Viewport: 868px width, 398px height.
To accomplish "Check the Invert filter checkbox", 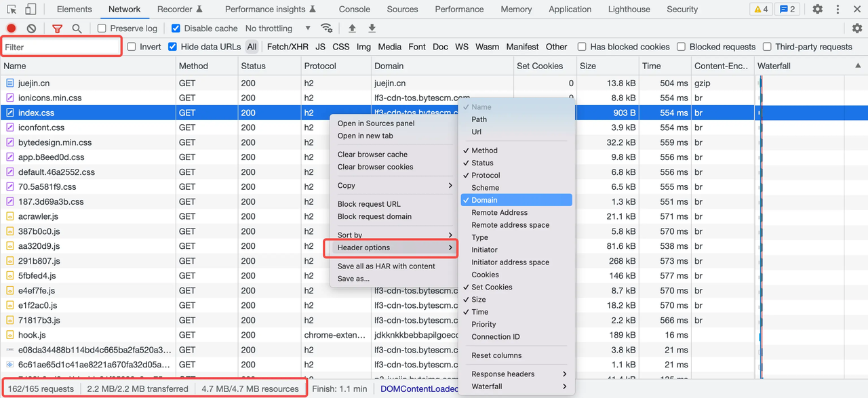I will pos(132,47).
